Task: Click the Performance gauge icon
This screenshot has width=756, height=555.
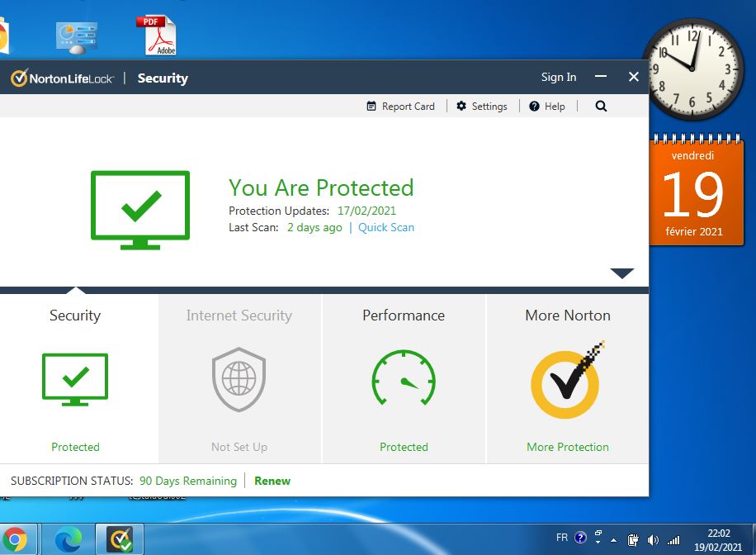Action: click(x=404, y=377)
